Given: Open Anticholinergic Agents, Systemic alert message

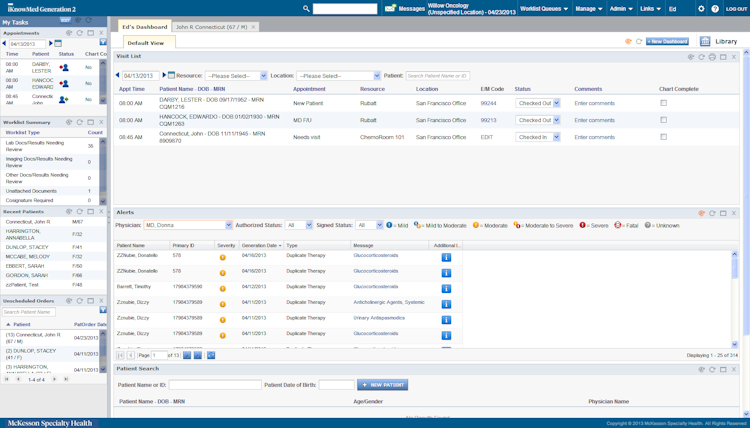Looking at the screenshot, I should (389, 302).
